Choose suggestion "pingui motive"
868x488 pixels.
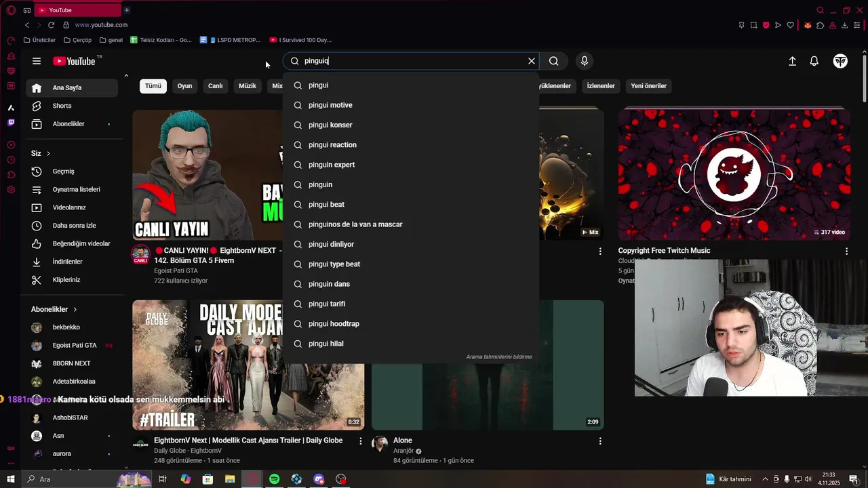click(x=411, y=105)
